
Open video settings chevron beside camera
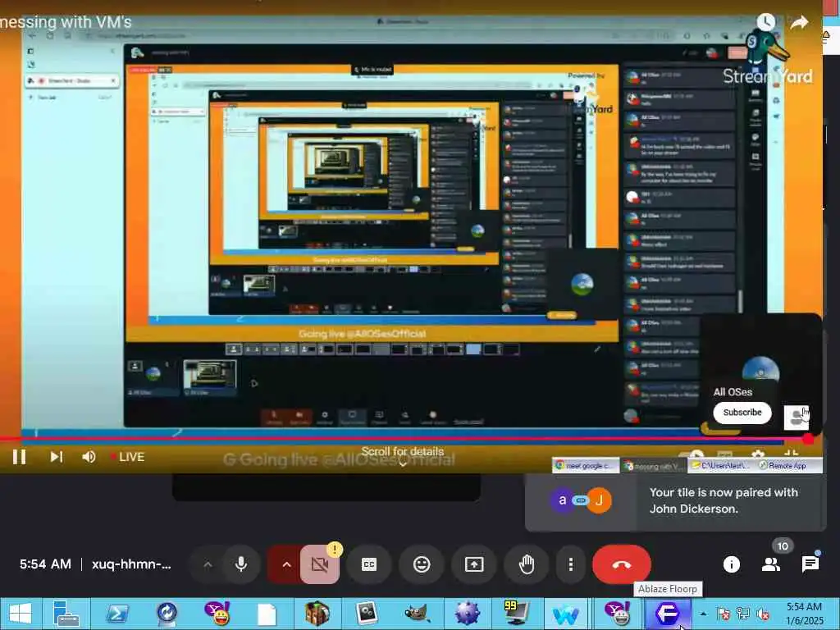click(286, 564)
